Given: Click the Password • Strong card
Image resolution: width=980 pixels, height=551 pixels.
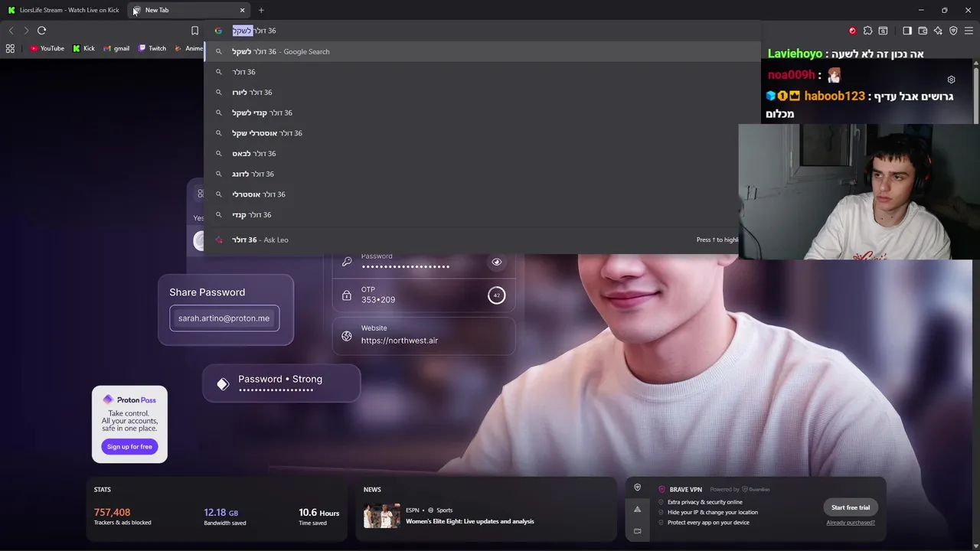Looking at the screenshot, I should coord(281,383).
